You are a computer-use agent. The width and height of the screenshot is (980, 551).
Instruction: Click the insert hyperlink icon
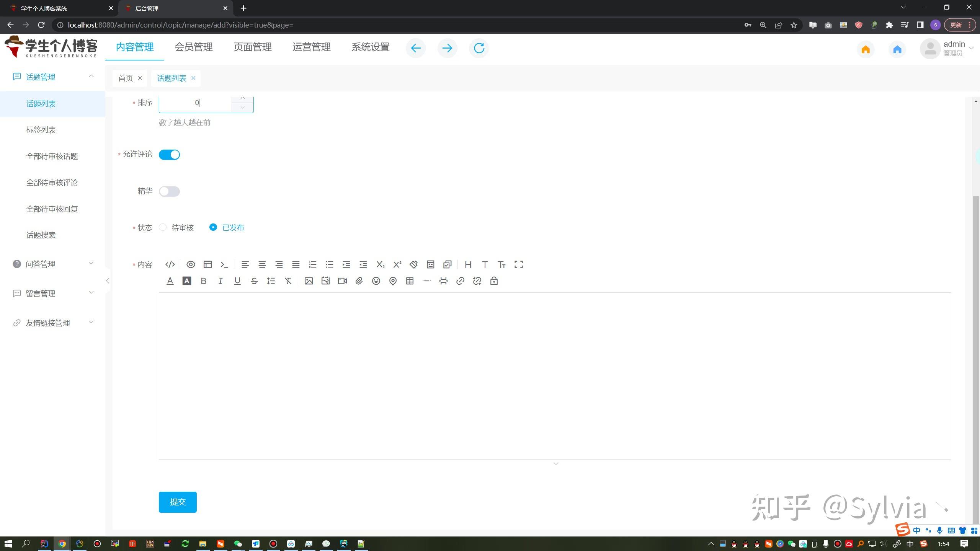460,281
